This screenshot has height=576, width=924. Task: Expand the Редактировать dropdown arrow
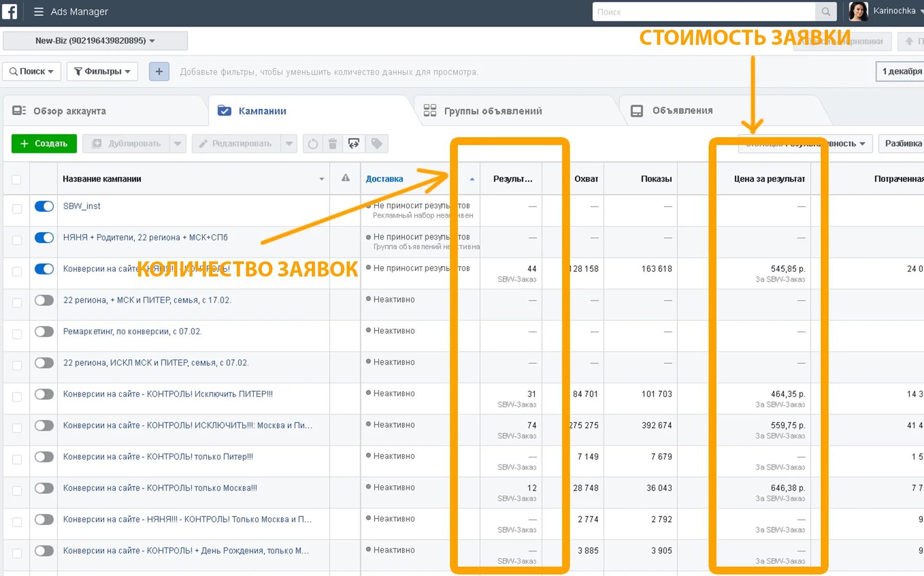(x=289, y=143)
